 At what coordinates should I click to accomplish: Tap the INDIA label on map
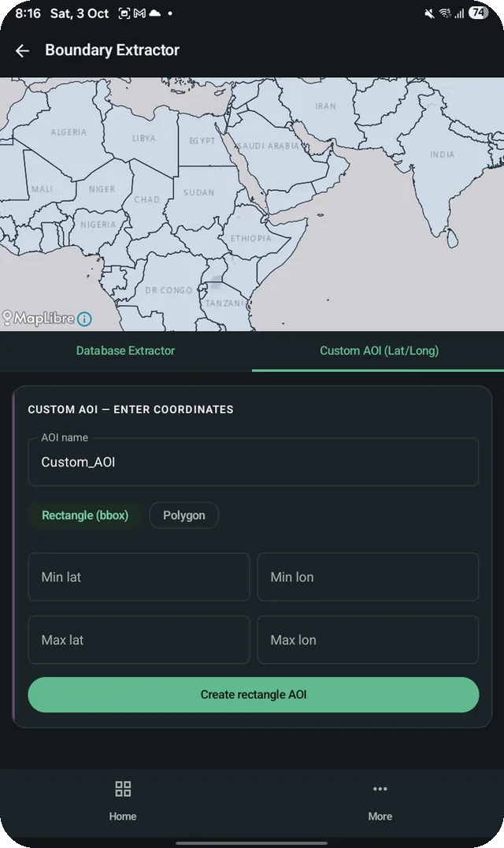(443, 154)
